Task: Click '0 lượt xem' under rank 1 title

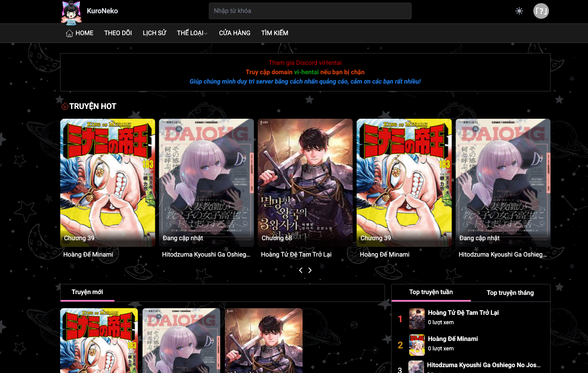Action: pos(441,322)
